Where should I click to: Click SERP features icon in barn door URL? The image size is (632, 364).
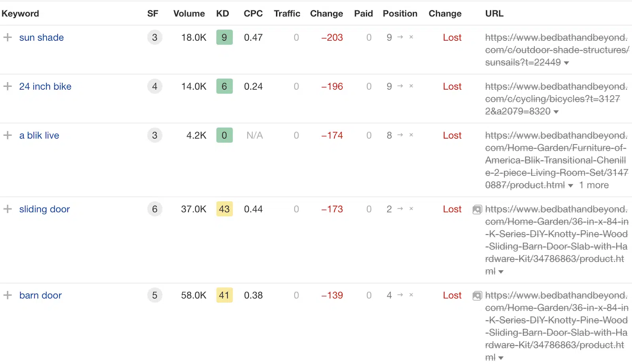(x=477, y=296)
